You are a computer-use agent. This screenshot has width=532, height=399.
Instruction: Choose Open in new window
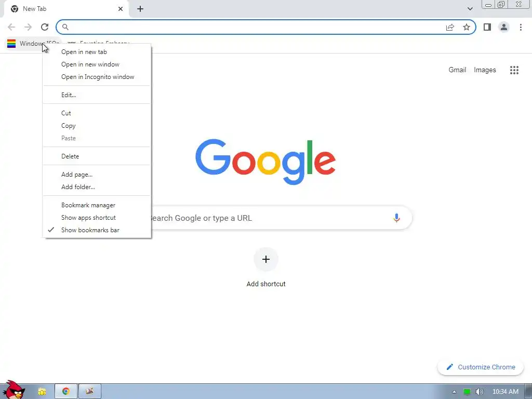(x=97, y=64)
